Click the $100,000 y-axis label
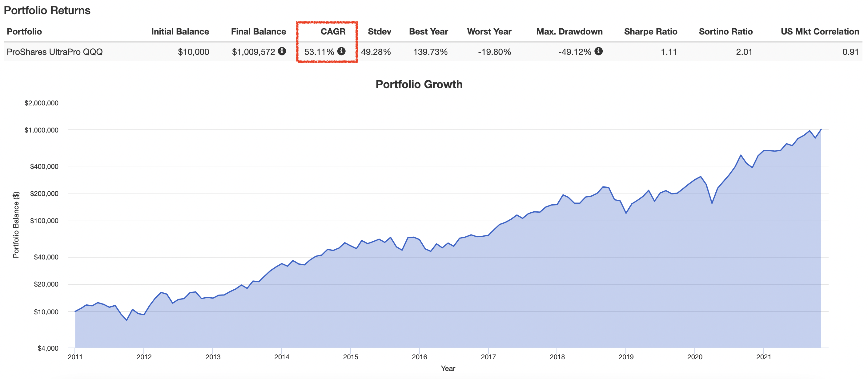 click(x=44, y=221)
